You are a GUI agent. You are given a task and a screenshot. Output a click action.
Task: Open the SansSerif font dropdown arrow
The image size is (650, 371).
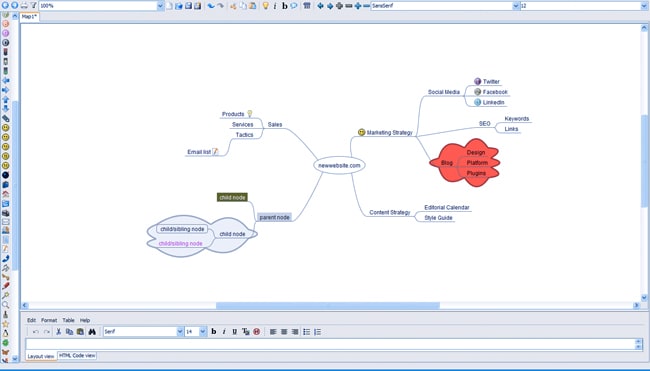516,6
